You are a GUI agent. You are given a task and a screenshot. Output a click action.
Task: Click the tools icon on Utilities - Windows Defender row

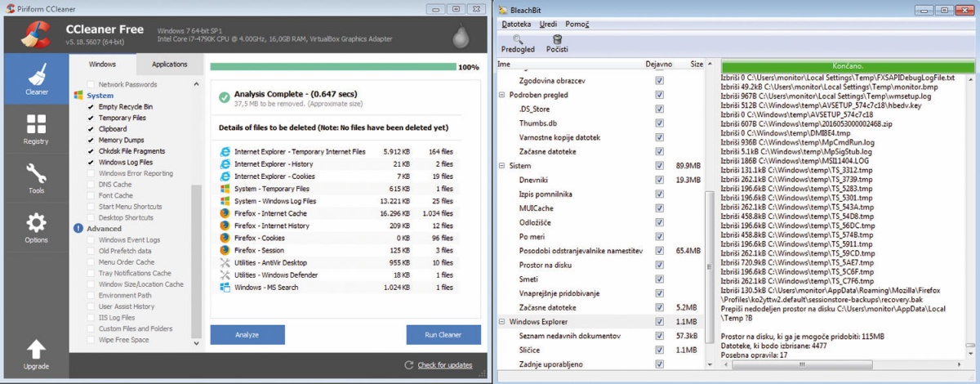click(x=225, y=275)
